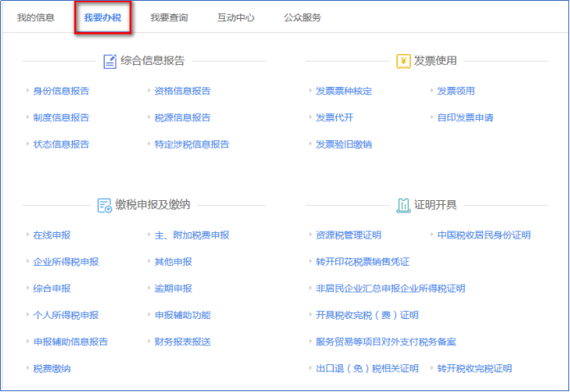The width and height of the screenshot is (570, 392).
Task: Click the 发票使用 yen invoice icon
Action: 403,61
